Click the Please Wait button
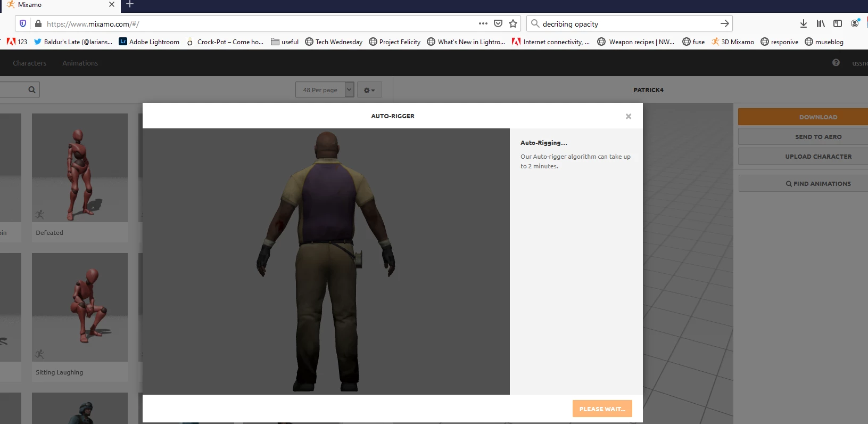Viewport: 868px width, 424px height. click(x=602, y=409)
